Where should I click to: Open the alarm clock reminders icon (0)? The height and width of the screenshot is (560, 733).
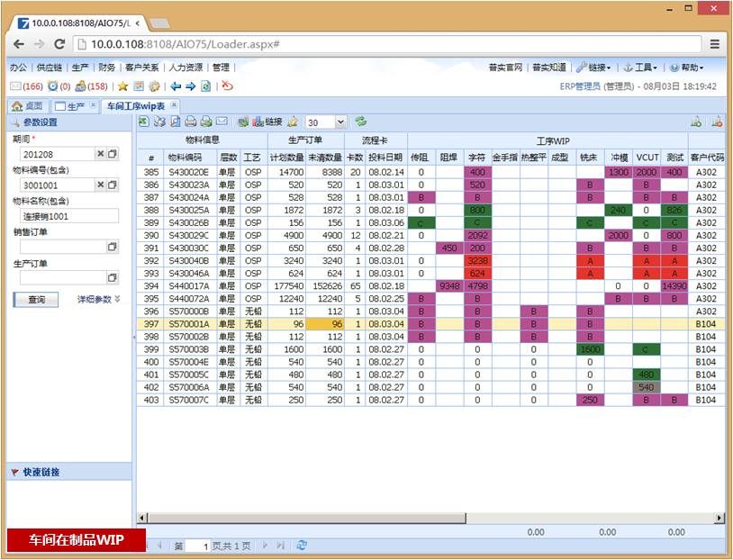coord(53,86)
